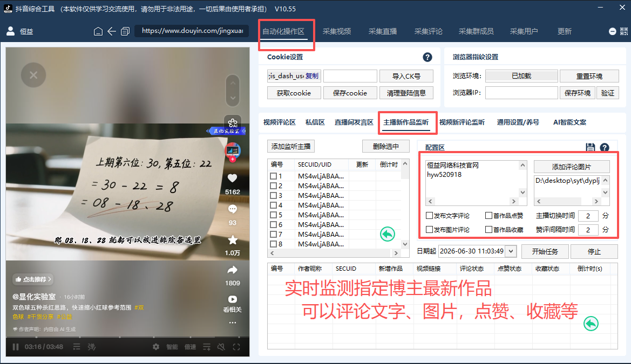Click the URL address bar
Image resolution: width=631 pixels, height=364 pixels.
click(x=192, y=31)
